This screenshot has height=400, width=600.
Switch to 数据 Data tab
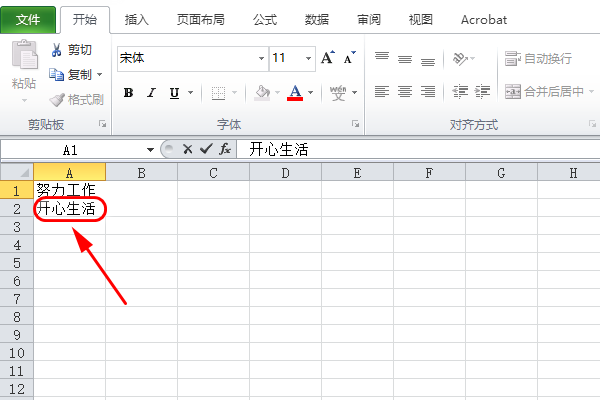pos(317,20)
